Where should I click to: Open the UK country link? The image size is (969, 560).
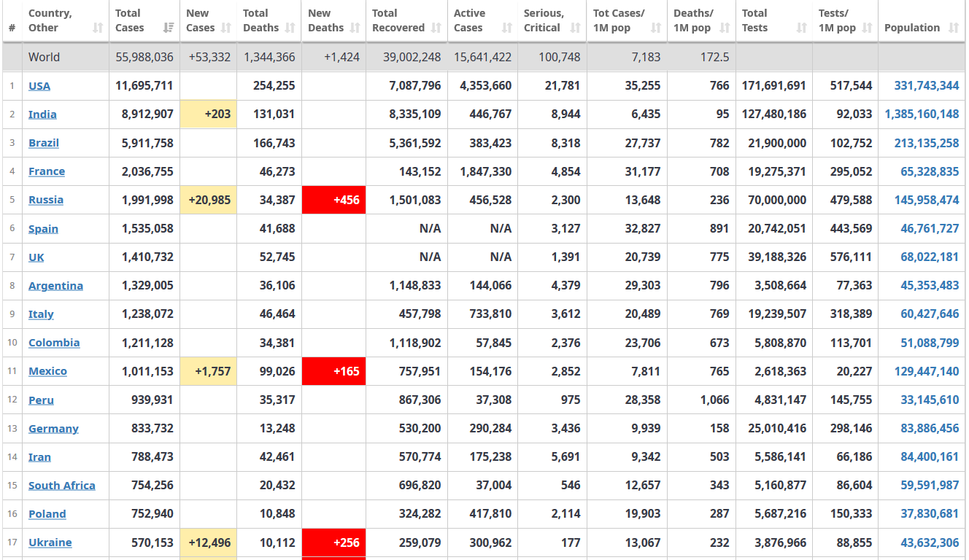36,257
